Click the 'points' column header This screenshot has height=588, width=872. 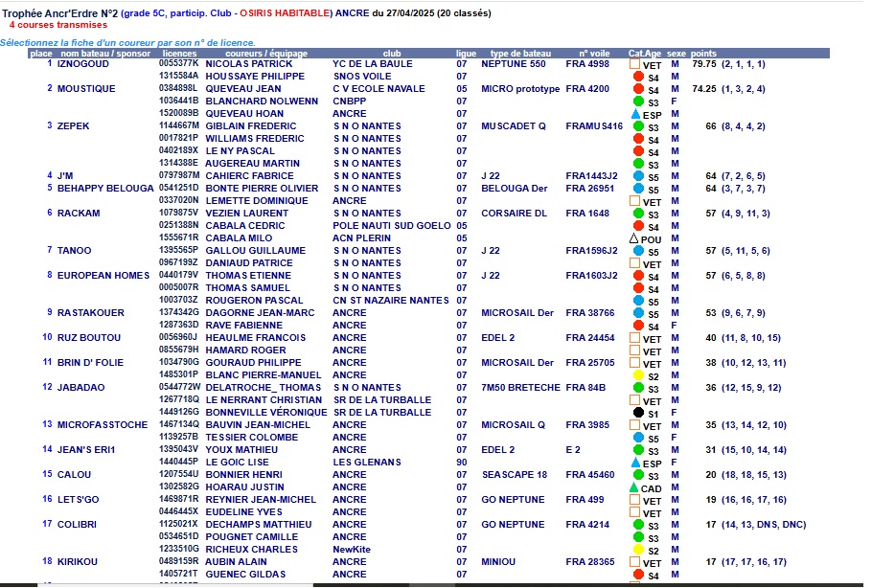pyautogui.click(x=703, y=54)
